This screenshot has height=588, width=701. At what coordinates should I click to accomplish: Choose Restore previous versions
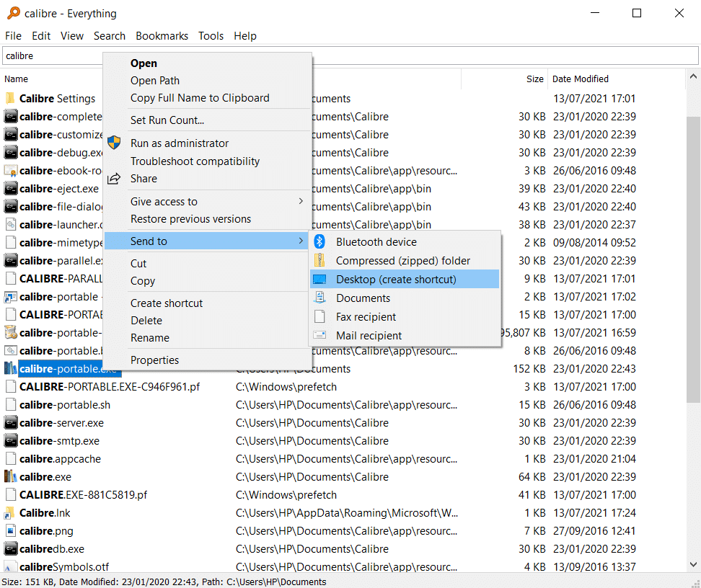tap(208, 219)
